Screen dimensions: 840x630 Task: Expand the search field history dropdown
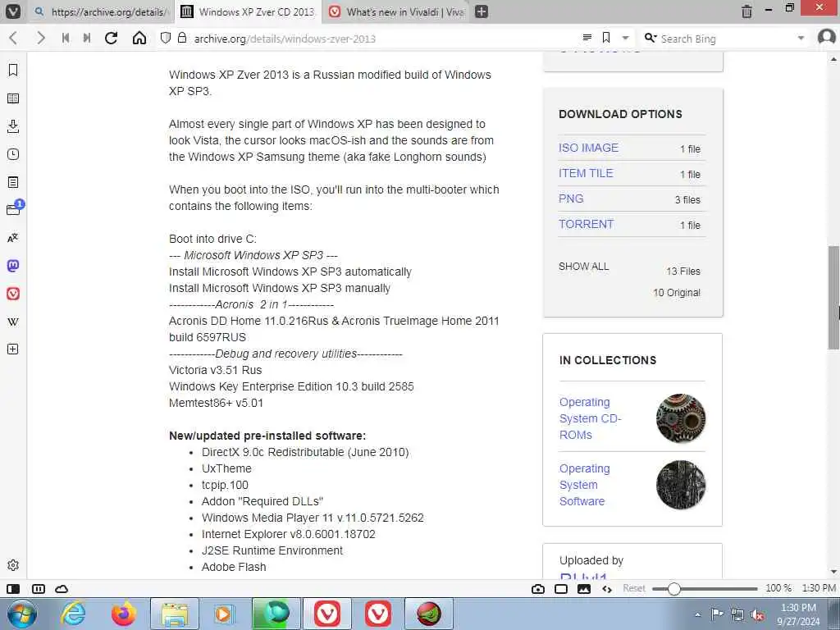tap(801, 38)
